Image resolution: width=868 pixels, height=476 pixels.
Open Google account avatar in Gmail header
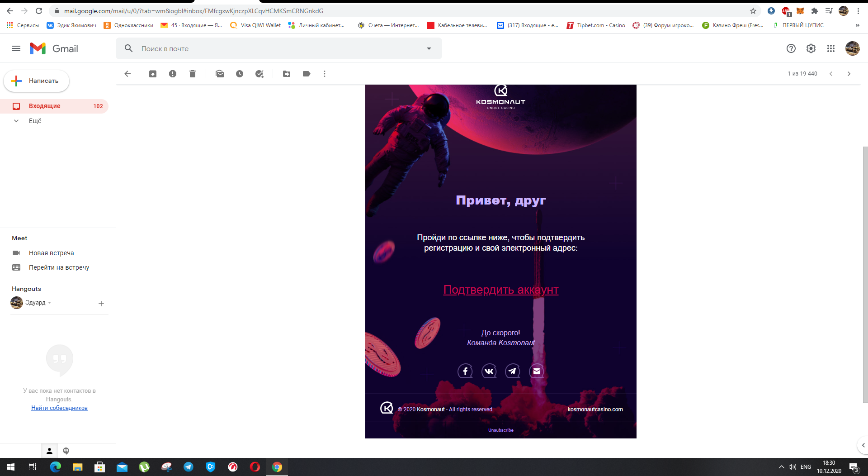(x=853, y=48)
